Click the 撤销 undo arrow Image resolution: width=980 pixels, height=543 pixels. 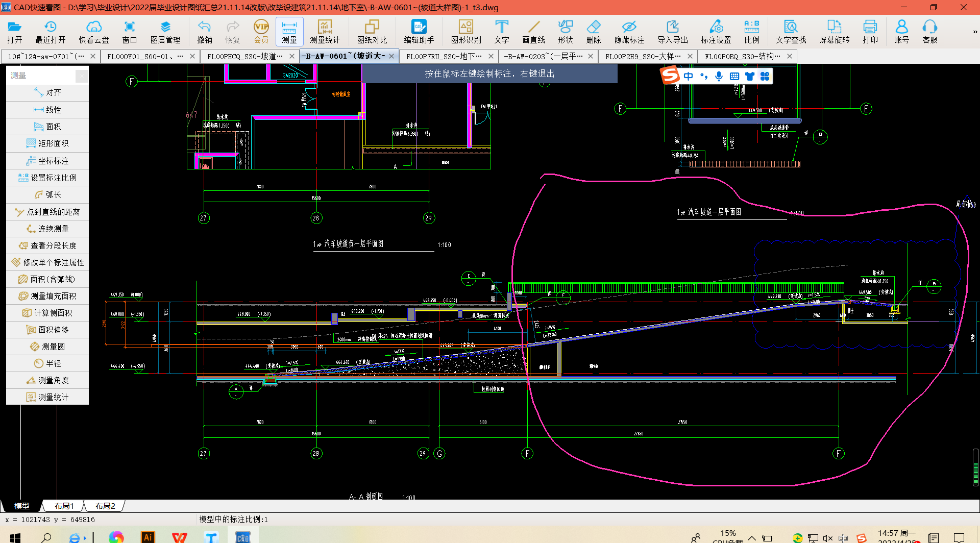[x=205, y=32]
